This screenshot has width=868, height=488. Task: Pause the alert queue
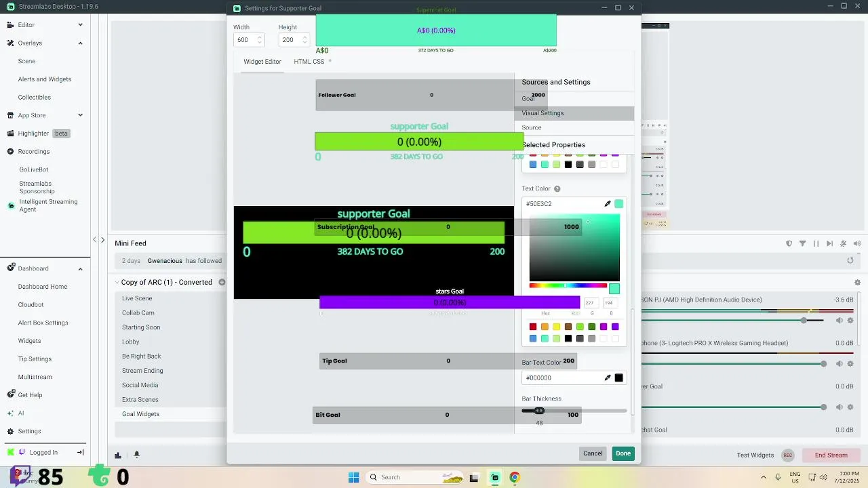[x=816, y=244]
